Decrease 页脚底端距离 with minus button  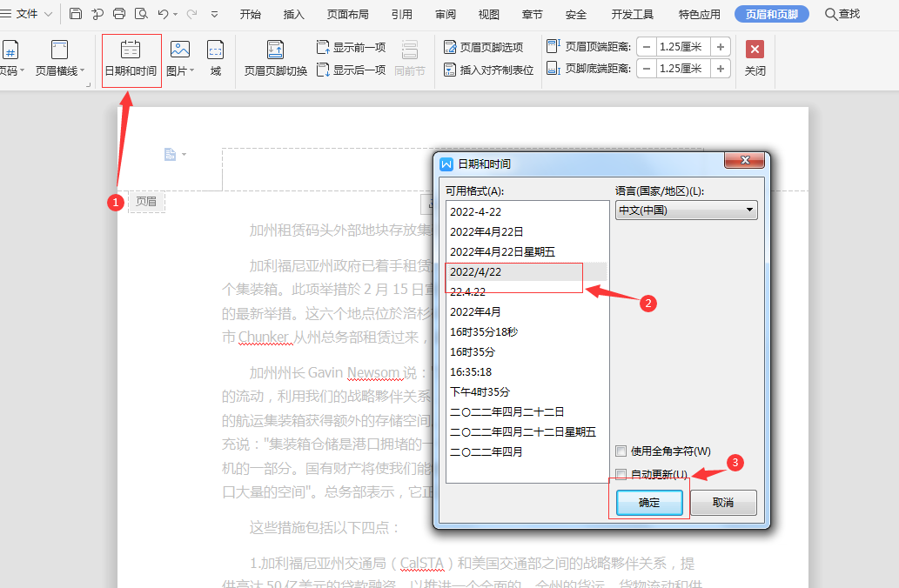[646, 69]
